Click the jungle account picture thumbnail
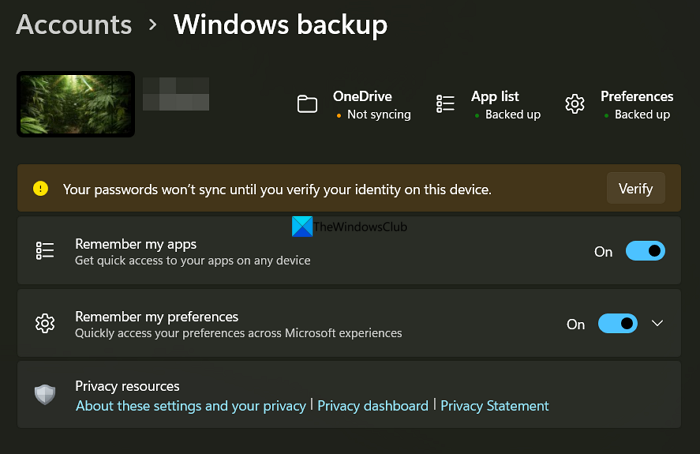This screenshot has height=454, width=700. pos(76,104)
